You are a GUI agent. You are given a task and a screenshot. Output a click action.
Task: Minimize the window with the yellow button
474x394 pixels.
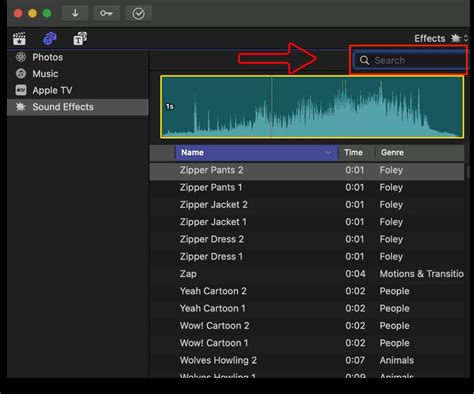click(33, 13)
